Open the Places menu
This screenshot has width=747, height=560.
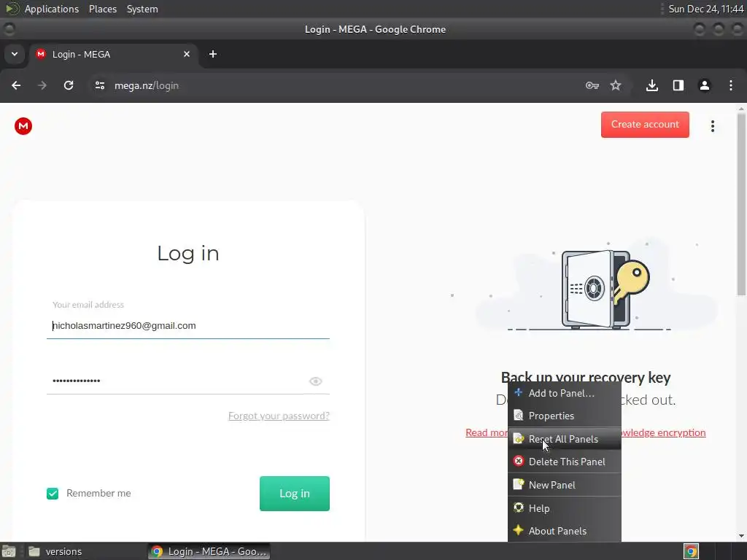102,9
